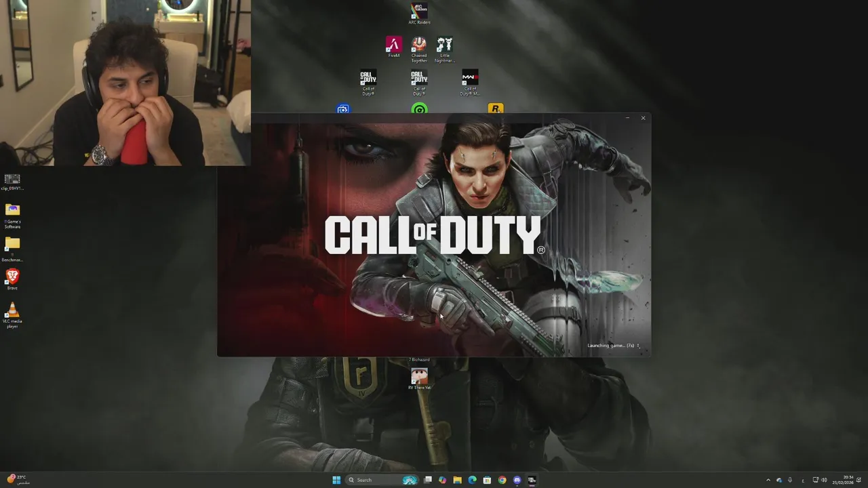The width and height of the screenshot is (868, 488).
Task: Launch the Brave browser shortcut
Action: pyautogui.click(x=12, y=279)
